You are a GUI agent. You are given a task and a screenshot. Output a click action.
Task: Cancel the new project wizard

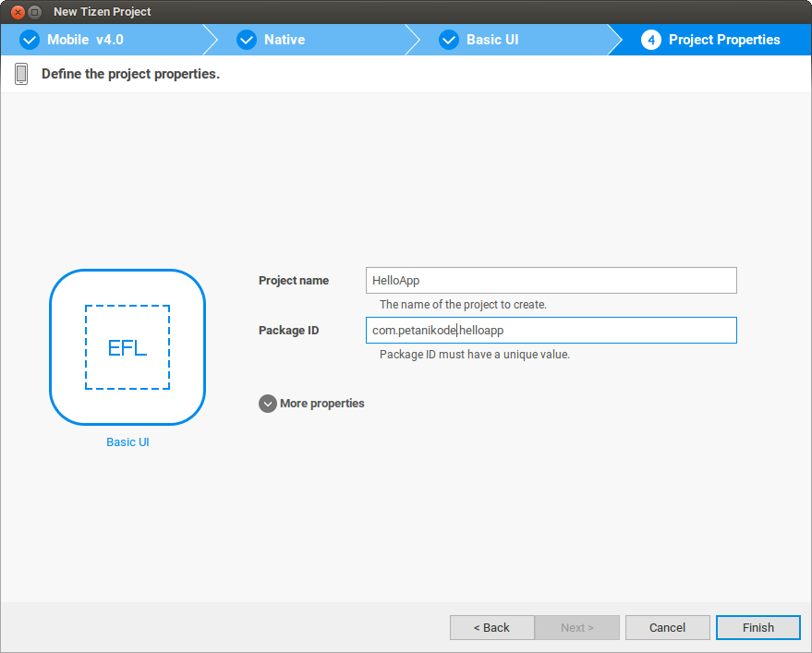click(667, 628)
